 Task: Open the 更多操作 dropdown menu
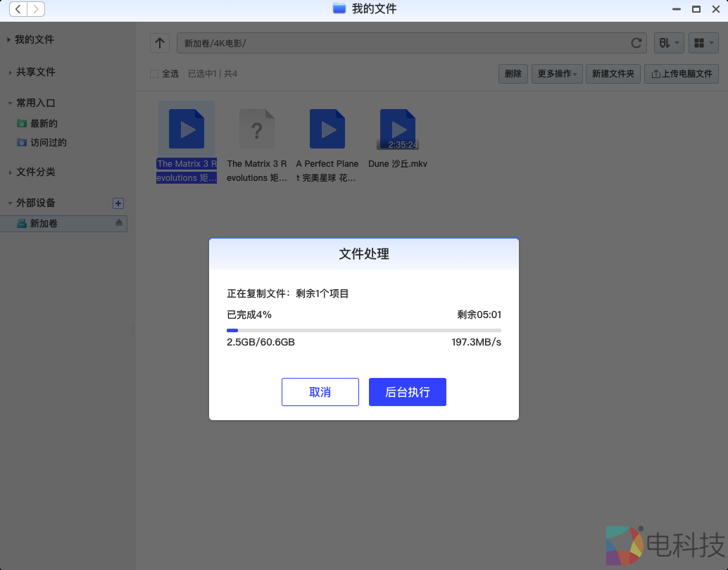[557, 73]
